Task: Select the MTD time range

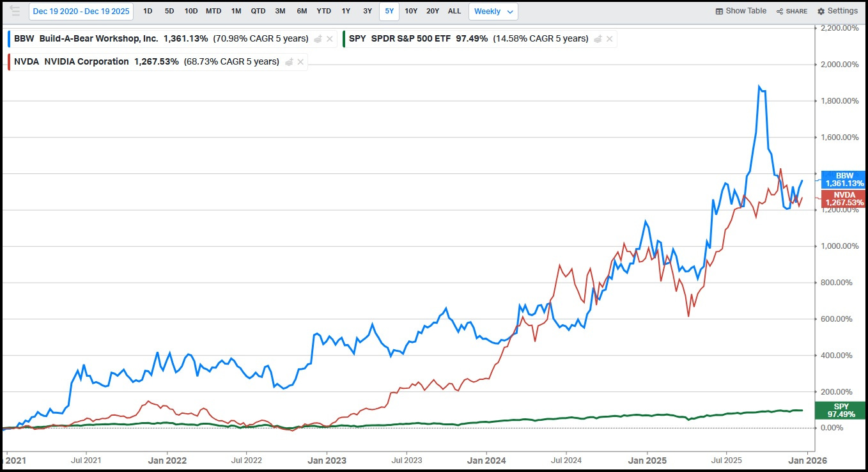Action: click(x=213, y=12)
